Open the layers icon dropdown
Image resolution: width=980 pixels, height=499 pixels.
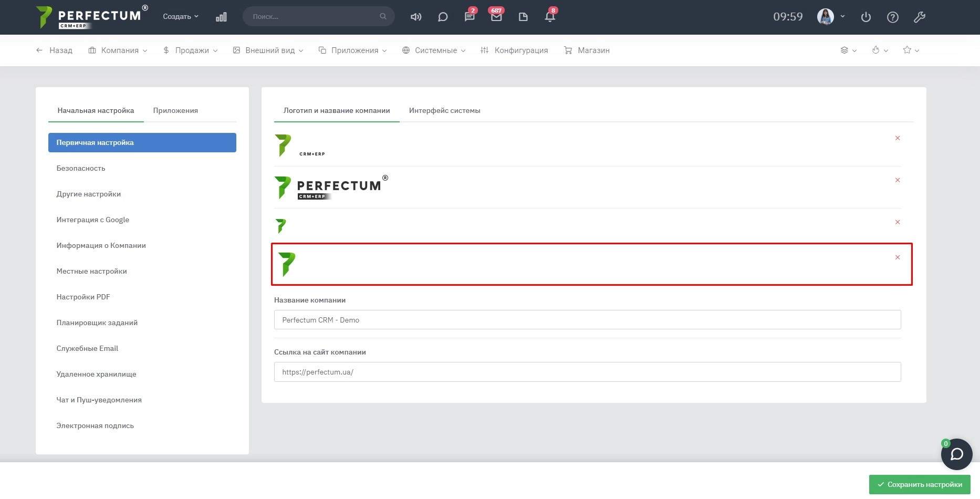click(848, 50)
